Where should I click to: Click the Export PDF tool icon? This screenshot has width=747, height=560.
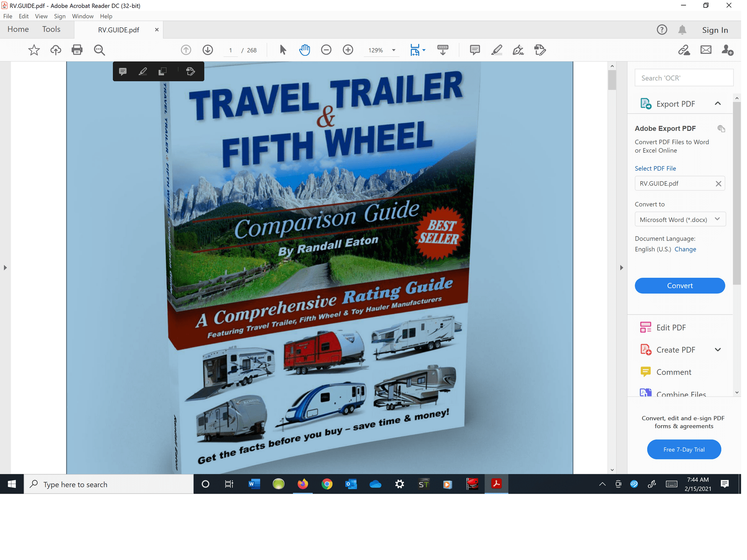point(646,104)
